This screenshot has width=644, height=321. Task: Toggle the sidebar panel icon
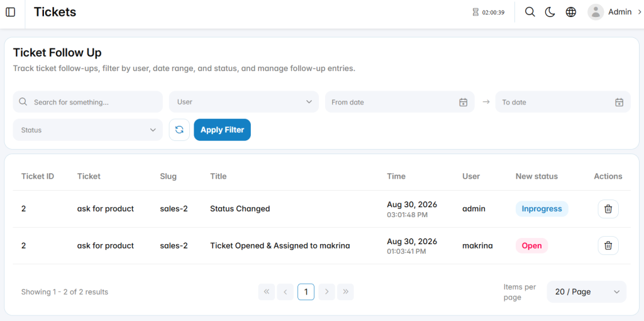[x=10, y=13]
